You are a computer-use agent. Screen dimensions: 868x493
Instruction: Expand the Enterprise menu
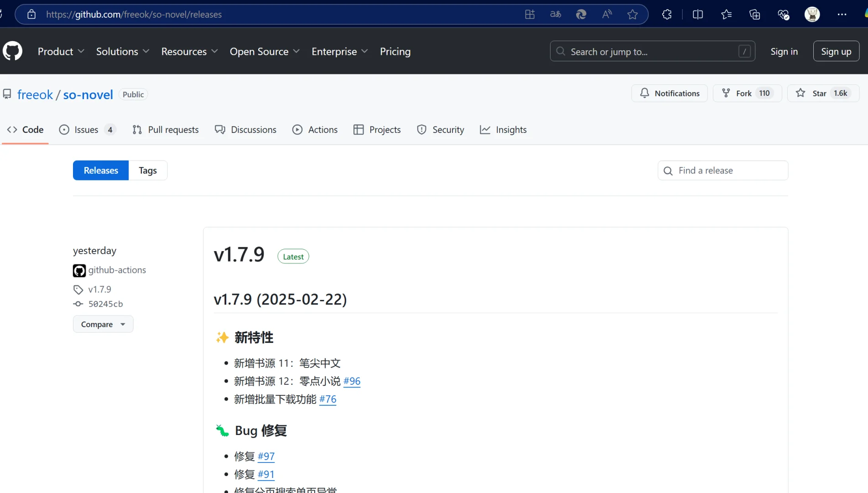pos(340,51)
